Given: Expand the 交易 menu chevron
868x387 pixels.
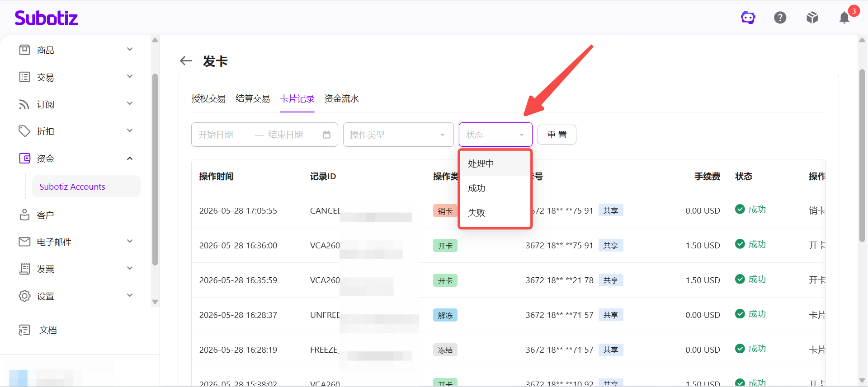Looking at the screenshot, I should click(130, 76).
